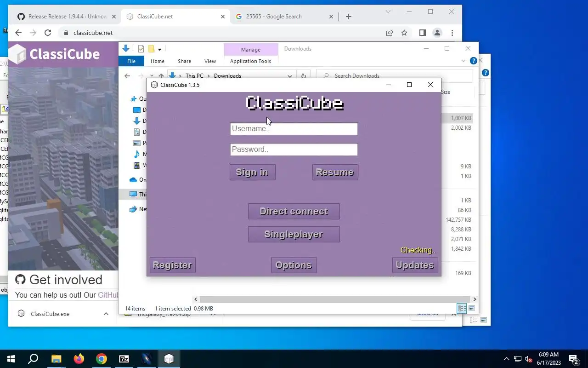This screenshot has height=368, width=588.
Task: Switch Explorer to details view
Action: [x=462, y=308]
